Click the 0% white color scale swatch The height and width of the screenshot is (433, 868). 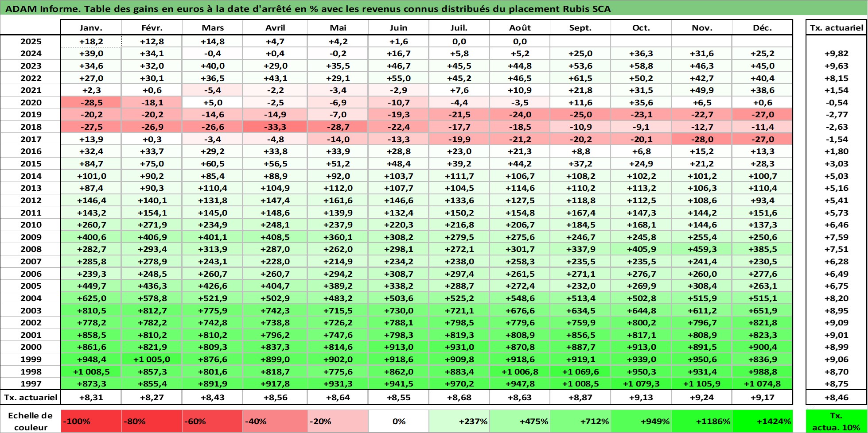click(398, 421)
